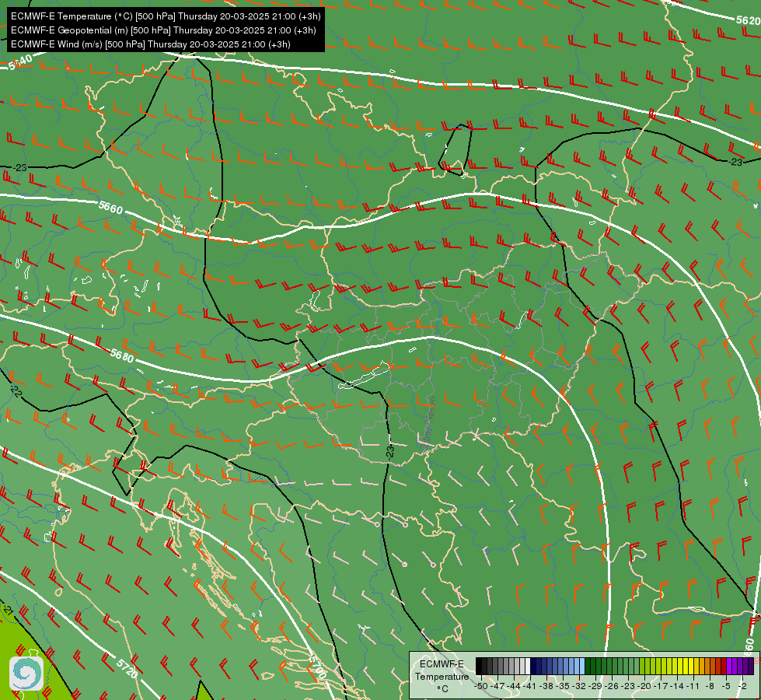Click the swirl logo icon at bottom-left
This screenshot has width=761, height=700.
tap(26, 674)
